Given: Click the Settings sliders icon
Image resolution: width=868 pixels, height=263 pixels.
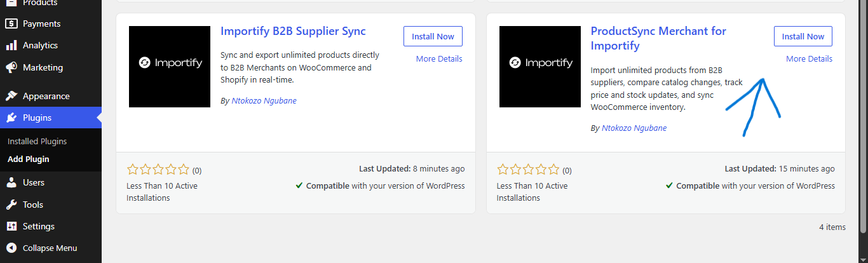Looking at the screenshot, I should click(11, 226).
